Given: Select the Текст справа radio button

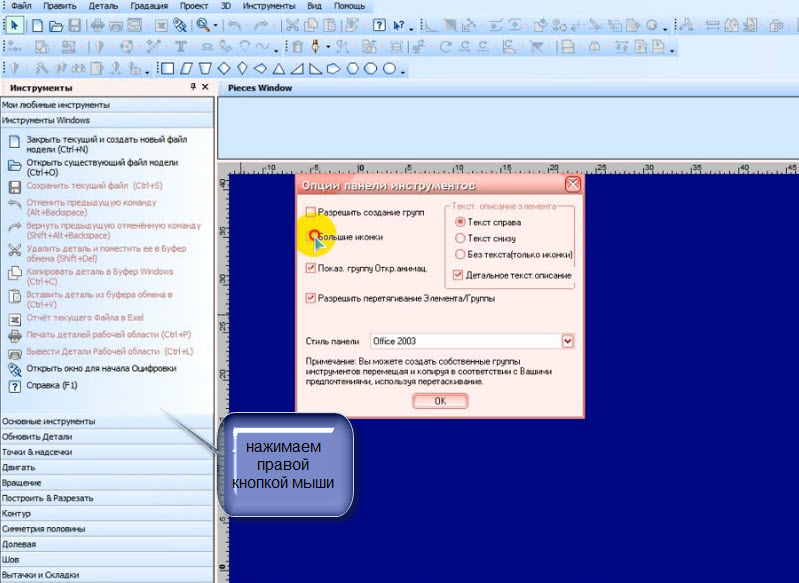Looking at the screenshot, I should [460, 222].
